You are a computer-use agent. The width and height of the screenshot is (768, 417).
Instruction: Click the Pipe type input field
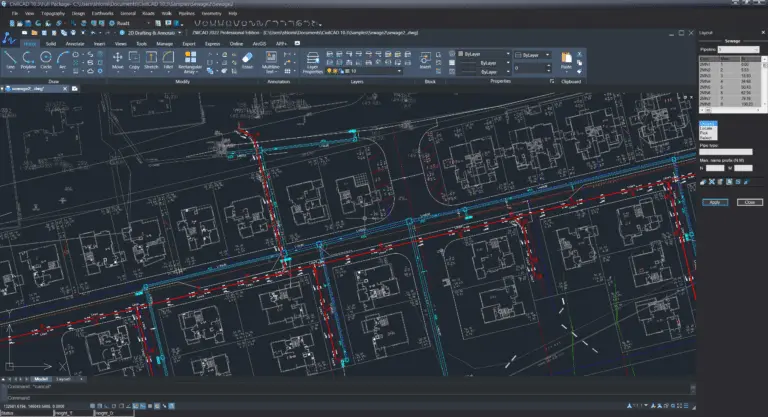(x=726, y=152)
